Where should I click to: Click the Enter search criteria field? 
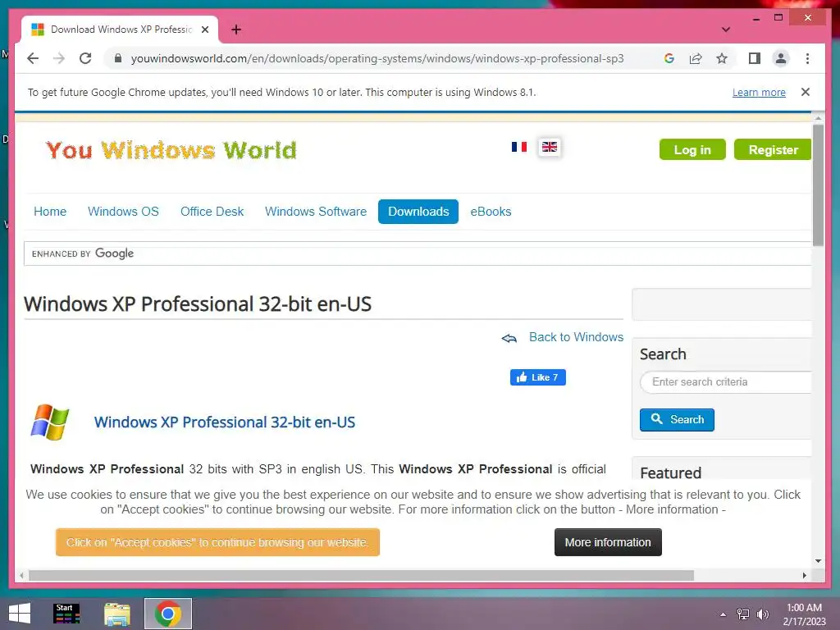tap(726, 382)
